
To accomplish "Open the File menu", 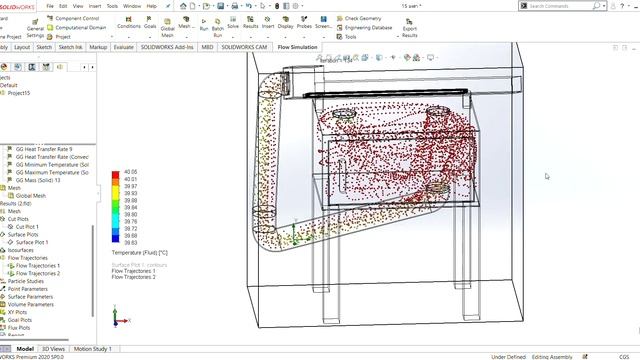I will pos(50,6).
